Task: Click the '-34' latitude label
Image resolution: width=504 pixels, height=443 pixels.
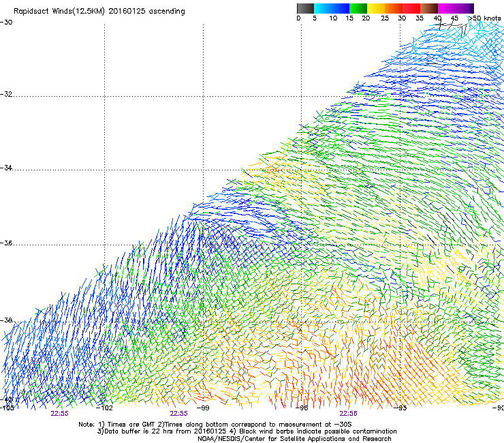Action: [6, 168]
